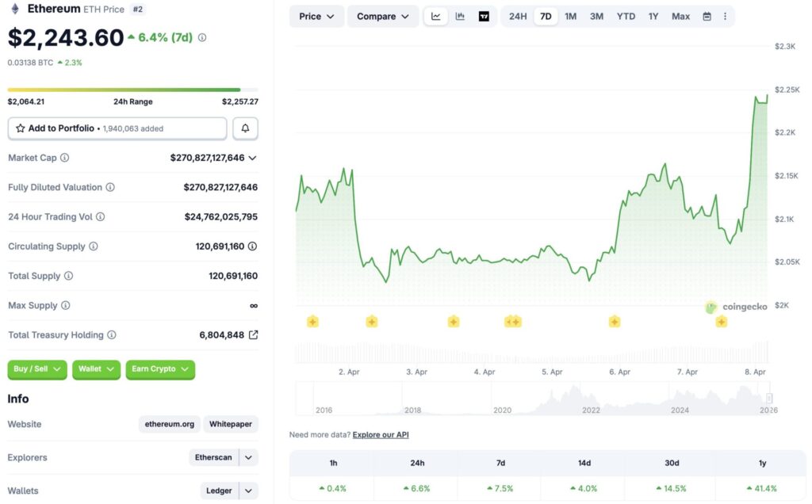Select the line chart icon
Screen dimensions: 812x504
tap(436, 15)
